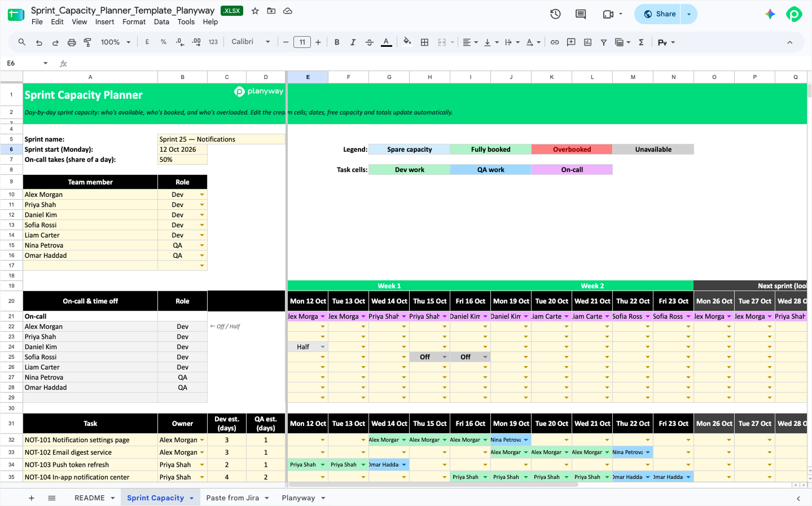Click the search icon in the toolbar
Image resolution: width=812 pixels, height=506 pixels.
22,42
